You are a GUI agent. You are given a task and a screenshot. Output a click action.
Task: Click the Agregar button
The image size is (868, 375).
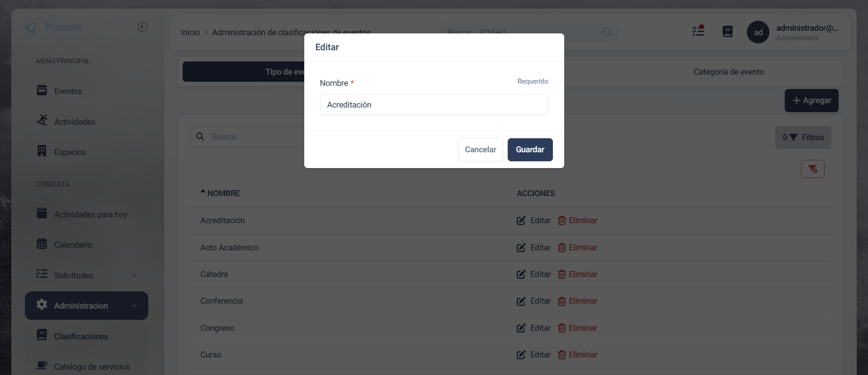811,100
